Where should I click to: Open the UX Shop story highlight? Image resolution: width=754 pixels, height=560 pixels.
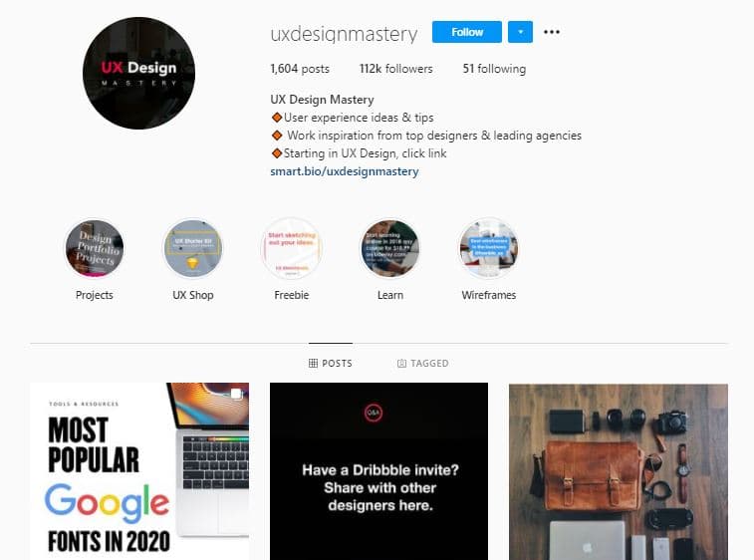pyautogui.click(x=193, y=248)
